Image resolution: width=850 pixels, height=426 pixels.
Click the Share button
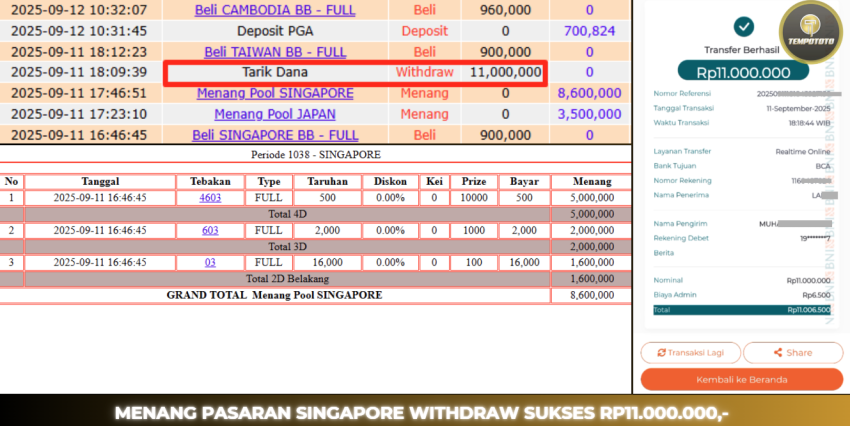tap(793, 353)
